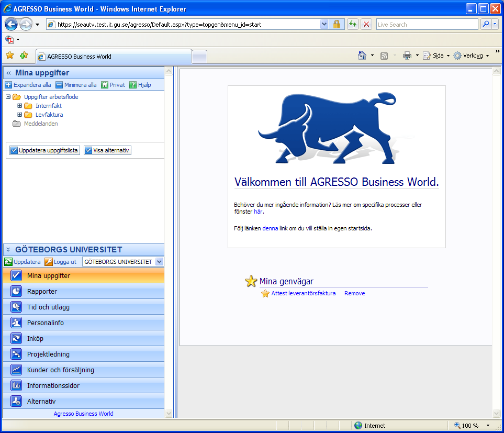Click the Alternativ user settings icon
This screenshot has width=504, height=433.
(x=16, y=401)
